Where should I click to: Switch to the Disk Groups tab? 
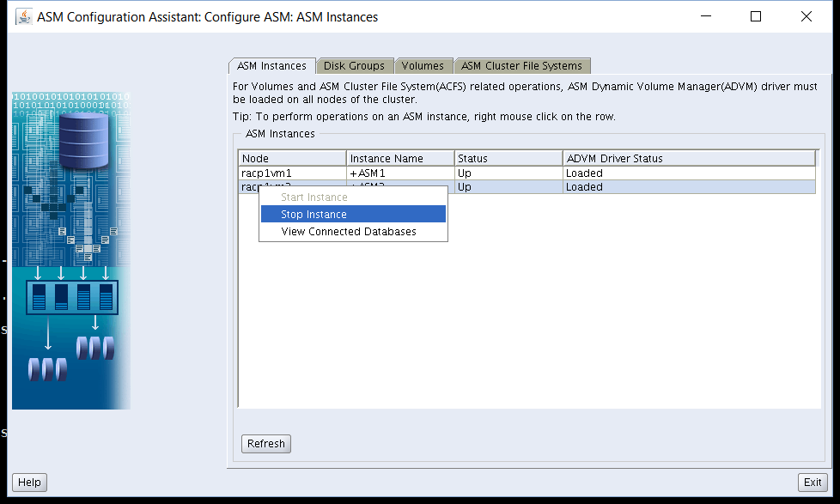[x=354, y=66]
